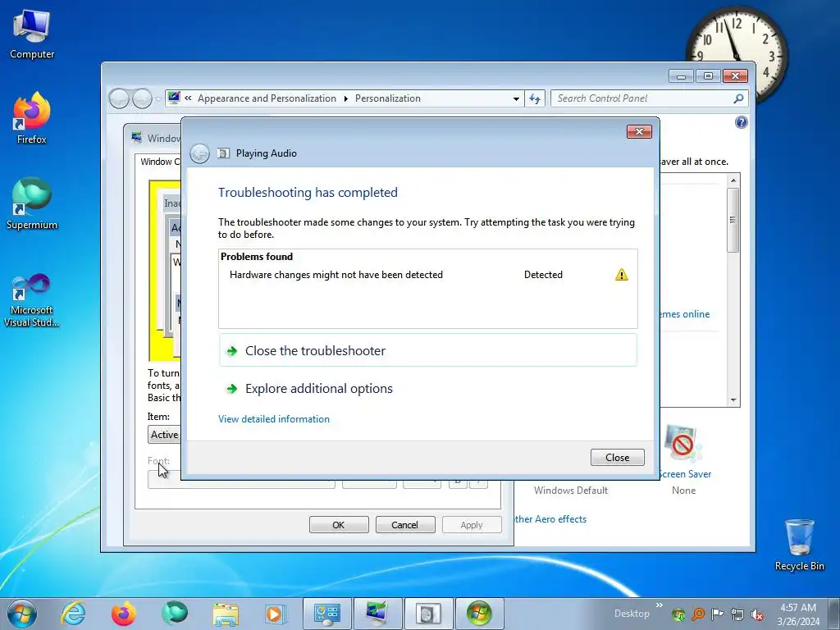
Task: Click the yellow warning icon beside Detected
Action: point(622,275)
